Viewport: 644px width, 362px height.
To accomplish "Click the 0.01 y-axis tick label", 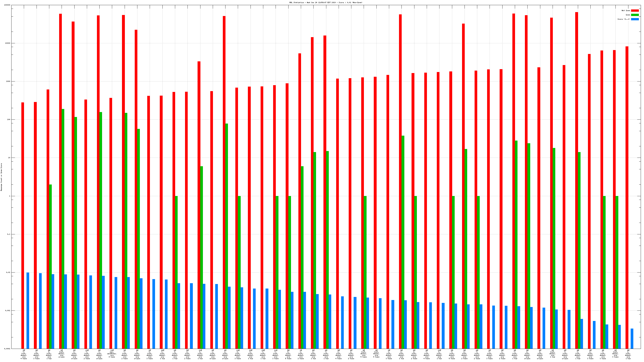I will (8, 273).
